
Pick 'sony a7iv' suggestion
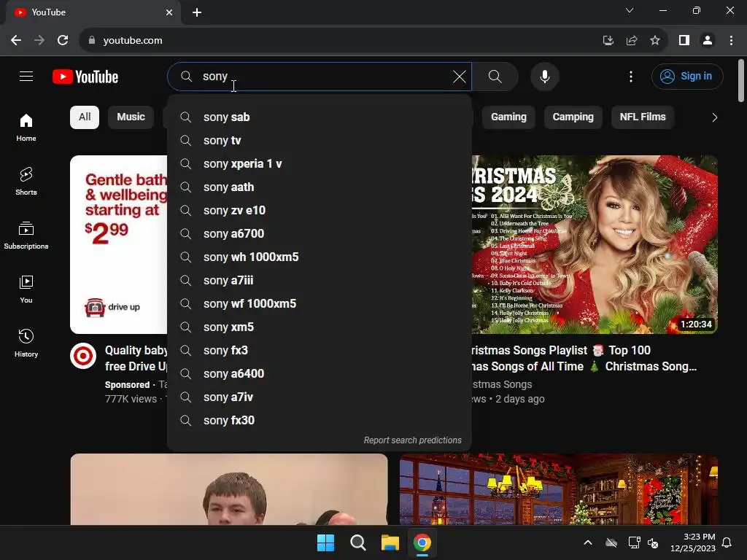[x=320, y=397]
